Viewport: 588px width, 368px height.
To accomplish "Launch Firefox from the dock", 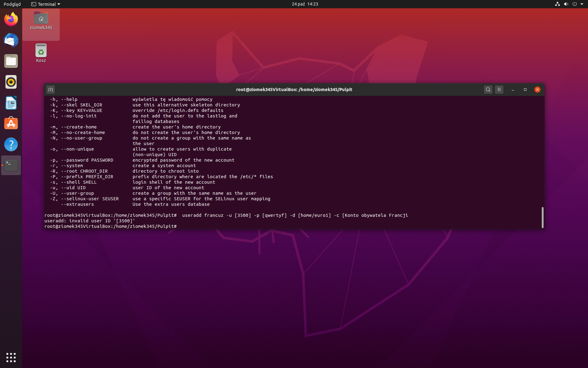I will 11,19.
